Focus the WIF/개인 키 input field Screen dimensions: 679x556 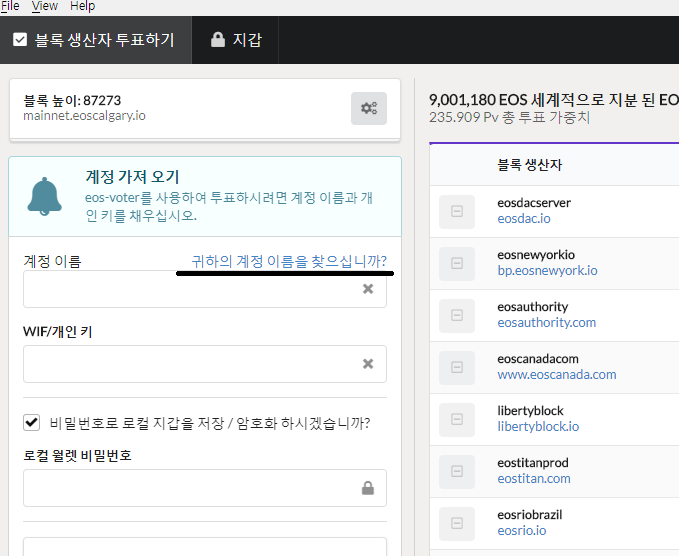pos(205,364)
